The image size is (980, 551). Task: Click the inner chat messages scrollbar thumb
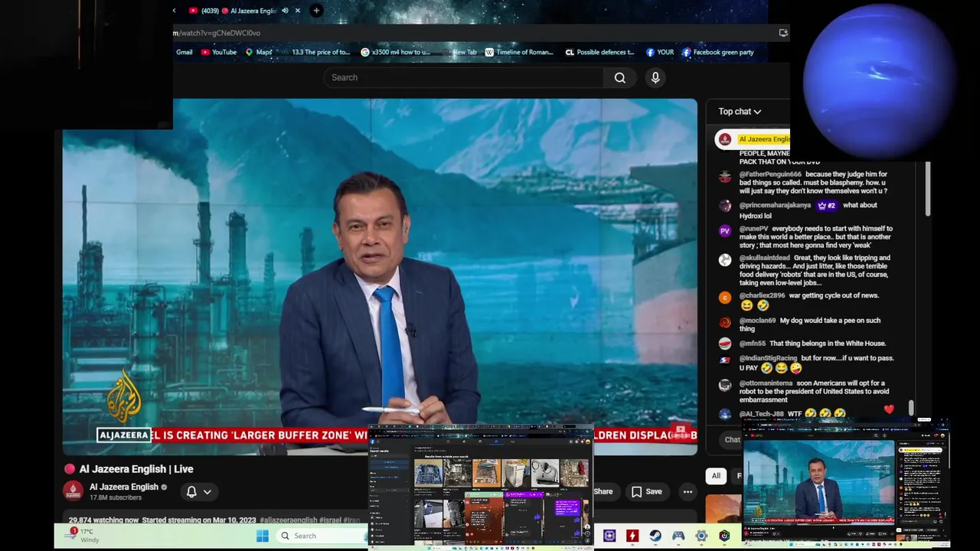910,408
